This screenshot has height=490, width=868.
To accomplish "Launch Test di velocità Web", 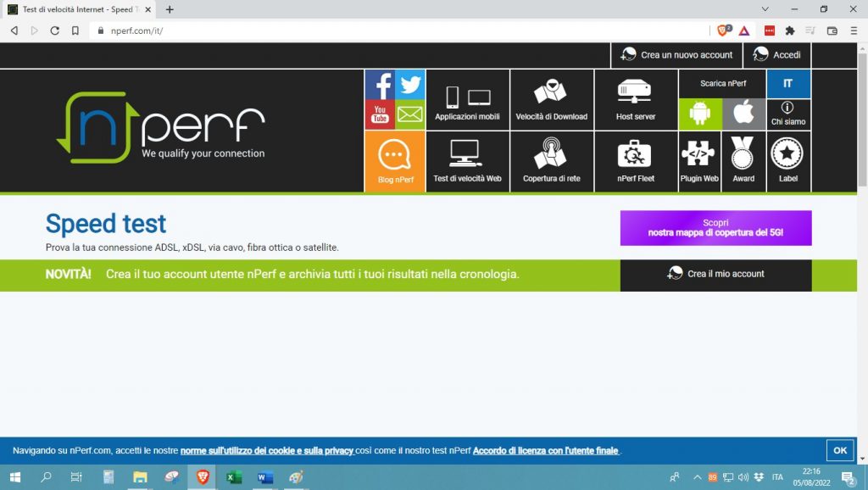I will [x=467, y=161].
